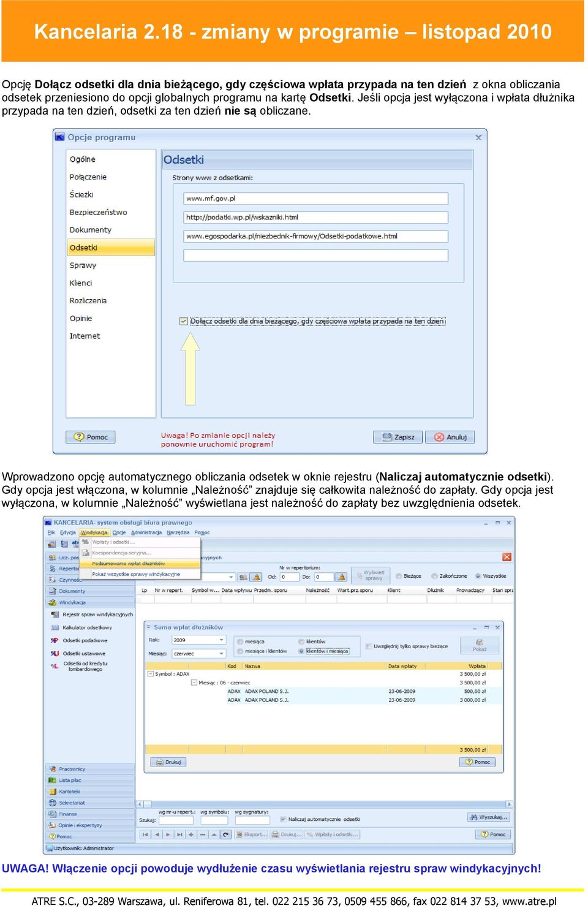The height and width of the screenshot is (908, 588).
Task: Open the filter dropdown arrow beside people icon
Action: click(x=231, y=577)
